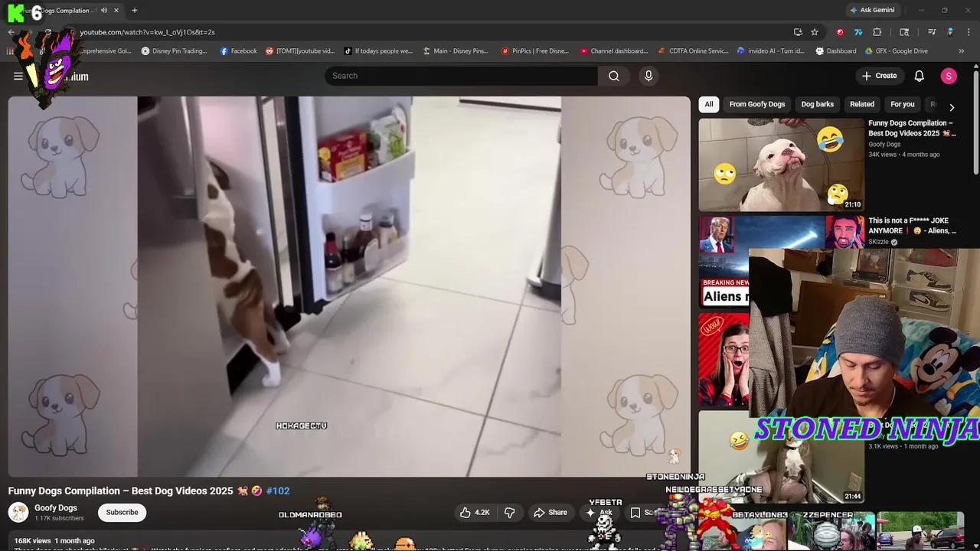Dislike the video
The height and width of the screenshot is (551, 980).
[x=510, y=512]
